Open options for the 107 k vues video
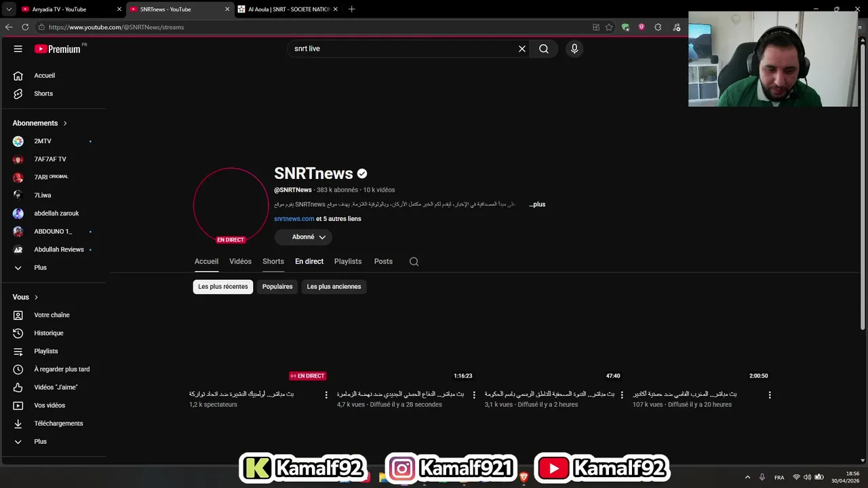 [770, 394]
